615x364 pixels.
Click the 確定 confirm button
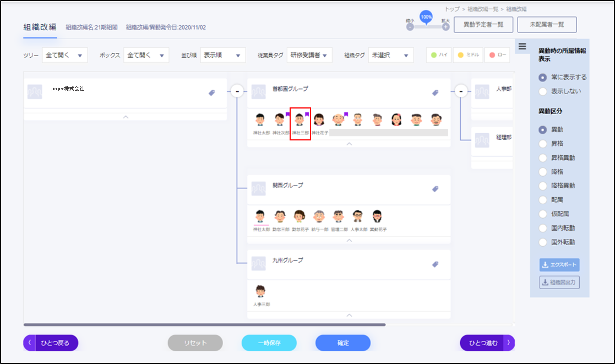[x=343, y=343]
